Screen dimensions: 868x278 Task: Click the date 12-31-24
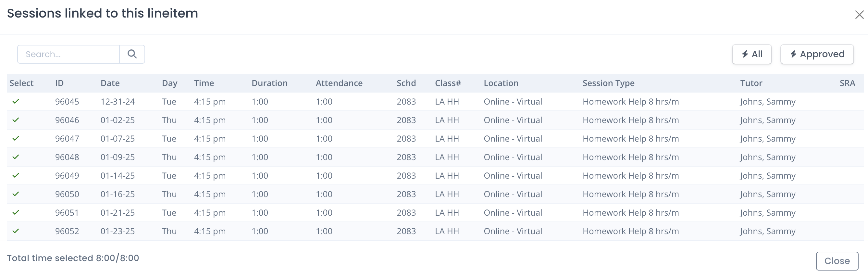pos(118,102)
